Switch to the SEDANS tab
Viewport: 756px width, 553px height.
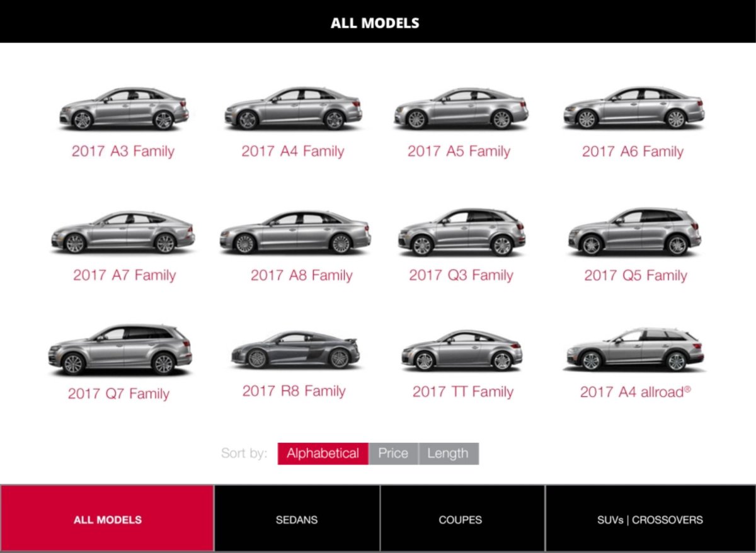[296, 520]
